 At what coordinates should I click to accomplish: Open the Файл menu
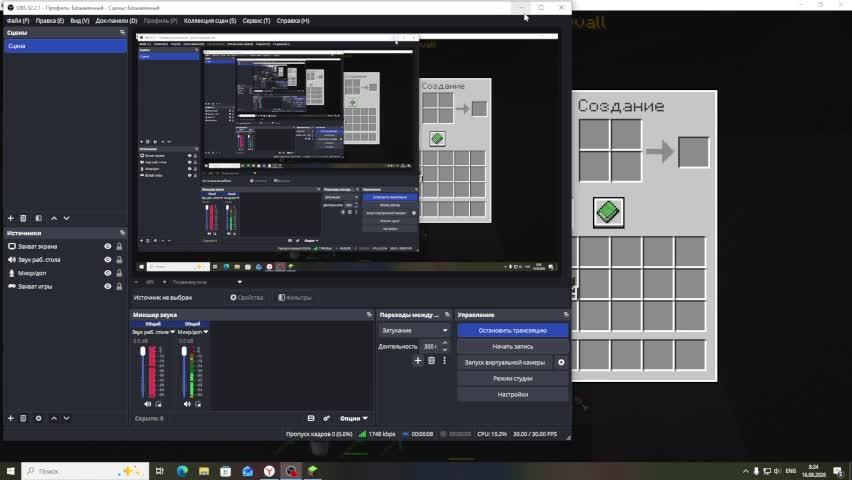(18, 21)
